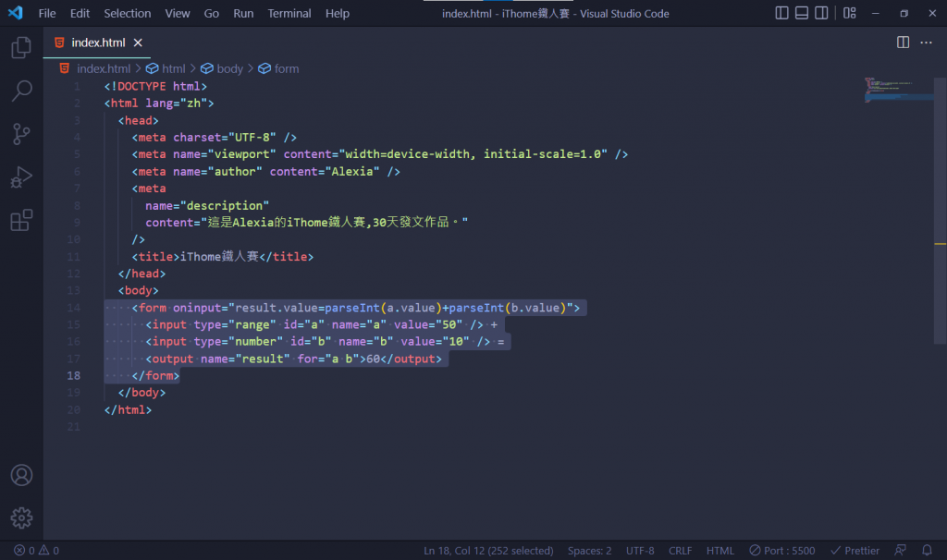Screen dimensions: 947x560
Task: Click the <title> tag line
Action: point(223,257)
